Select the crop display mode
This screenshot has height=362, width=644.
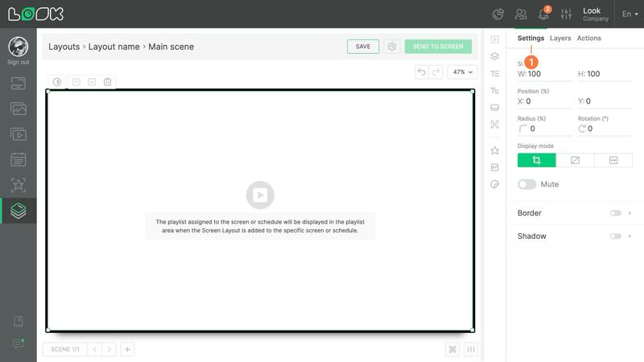[536, 160]
